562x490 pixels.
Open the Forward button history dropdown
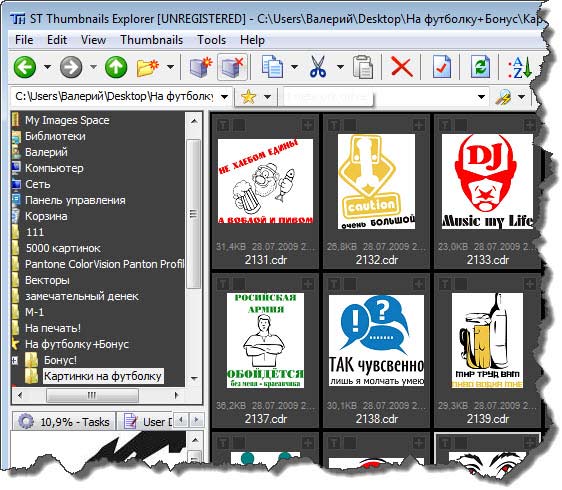(x=93, y=67)
